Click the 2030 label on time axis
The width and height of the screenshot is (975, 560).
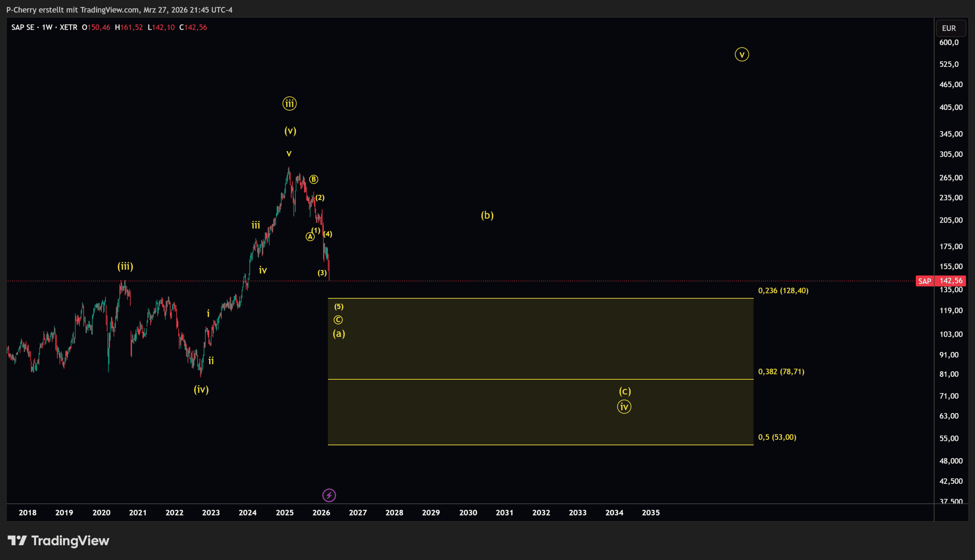tap(468, 512)
